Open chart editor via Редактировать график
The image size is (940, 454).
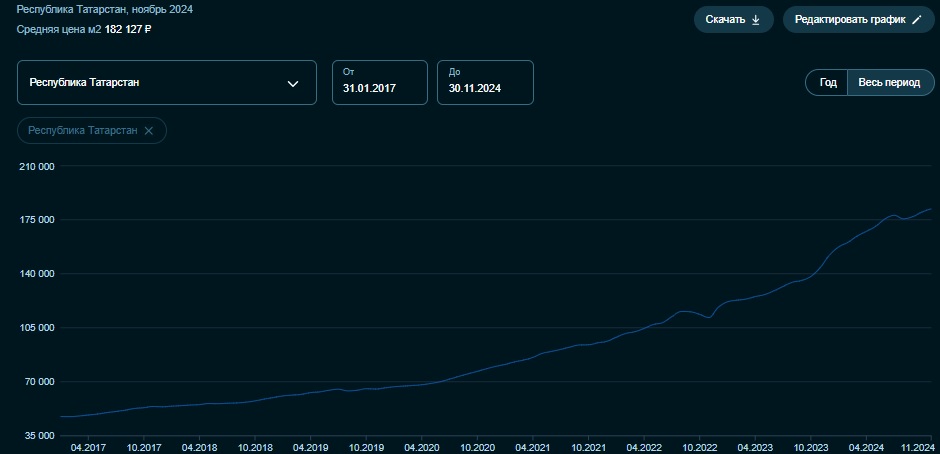858,19
